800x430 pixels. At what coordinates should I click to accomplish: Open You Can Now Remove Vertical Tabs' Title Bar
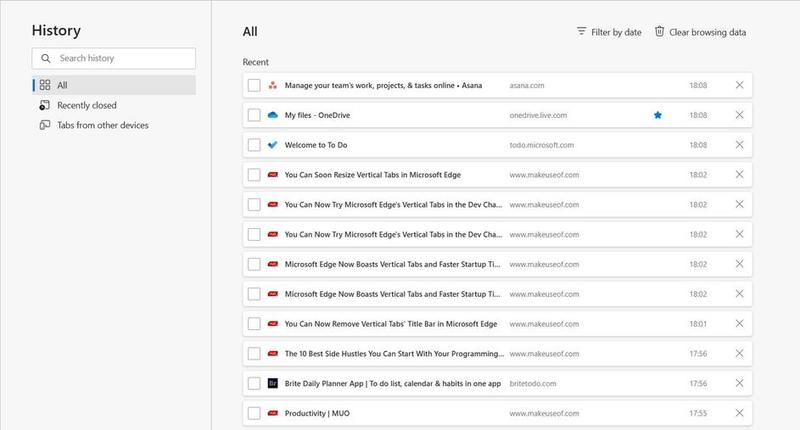tap(391, 323)
